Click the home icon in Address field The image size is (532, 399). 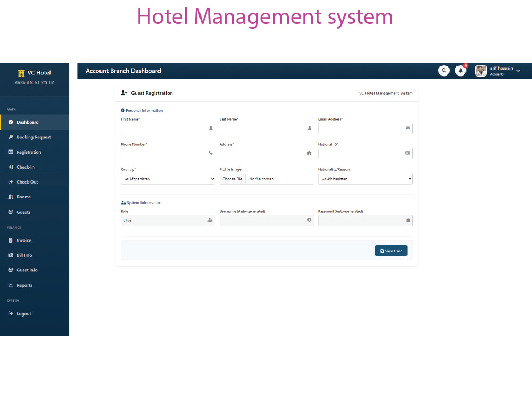(309, 153)
